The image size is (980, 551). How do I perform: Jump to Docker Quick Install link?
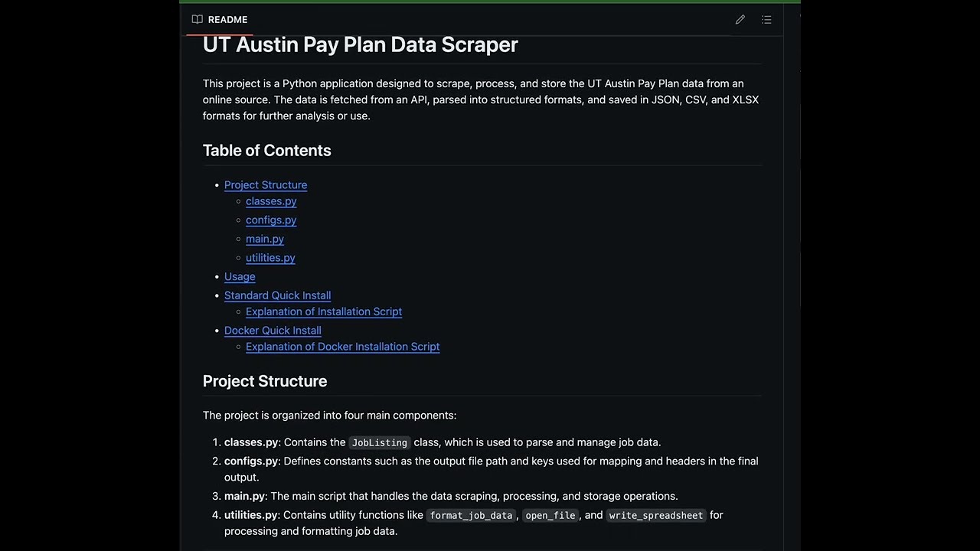[273, 331]
